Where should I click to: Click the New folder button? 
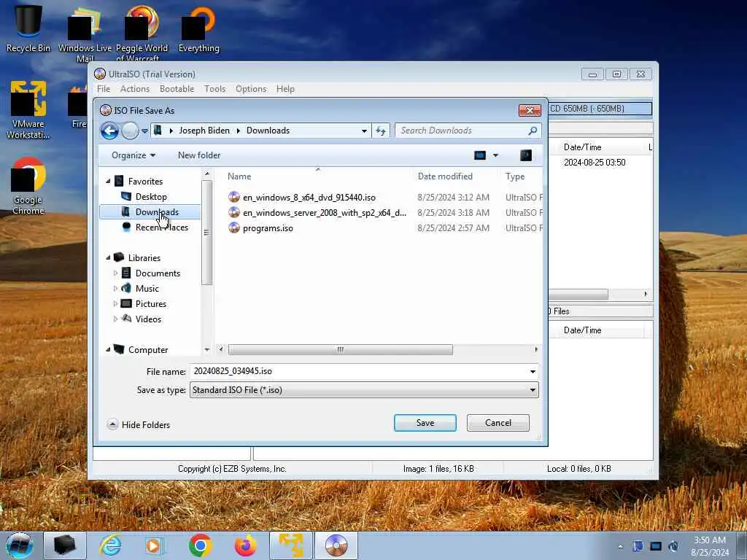199,155
